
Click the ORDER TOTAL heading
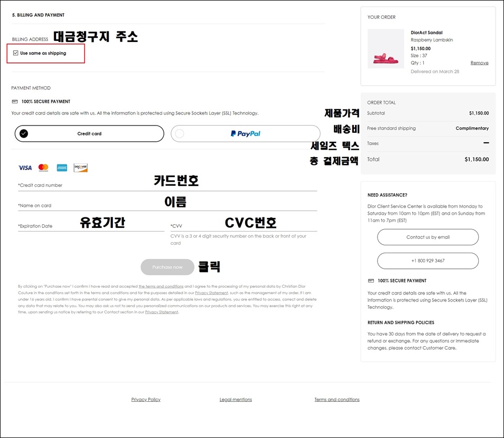[382, 102]
